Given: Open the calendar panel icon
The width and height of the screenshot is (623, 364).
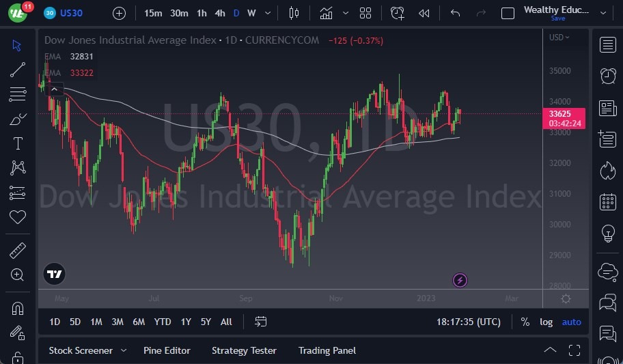Looking at the screenshot, I should [607, 202].
